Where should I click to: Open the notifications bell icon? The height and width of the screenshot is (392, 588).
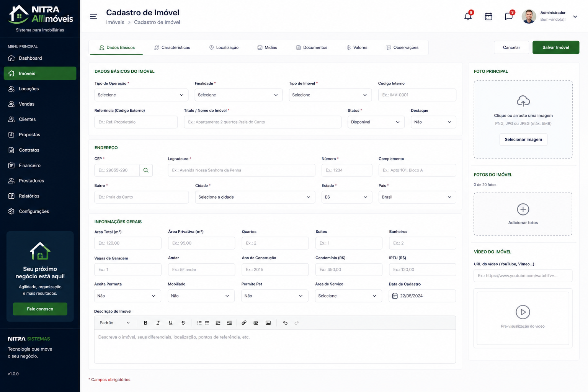[x=468, y=16]
